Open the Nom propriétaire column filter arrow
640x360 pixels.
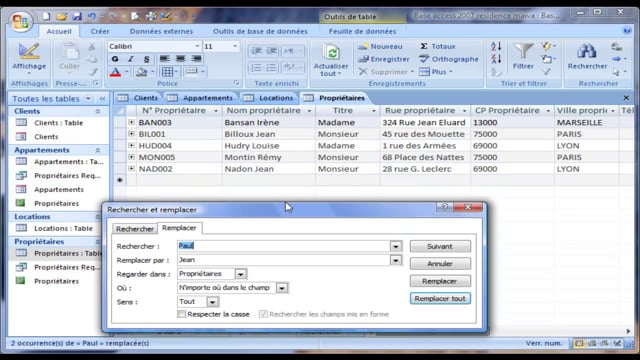(x=309, y=111)
